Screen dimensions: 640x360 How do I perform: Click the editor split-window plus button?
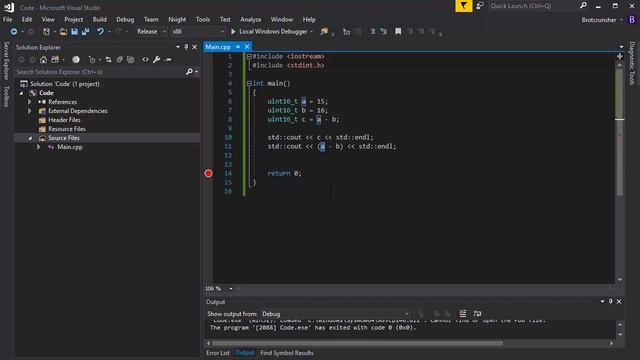click(620, 56)
